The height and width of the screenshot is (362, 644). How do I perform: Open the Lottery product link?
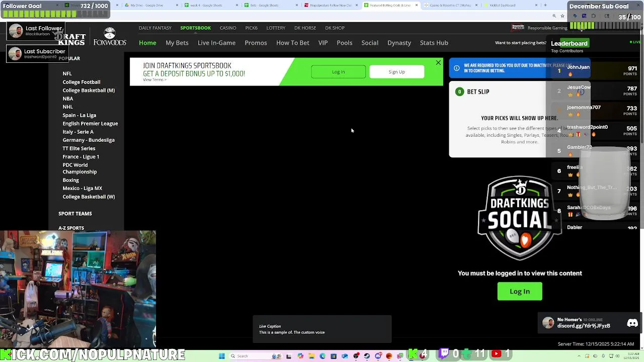tap(276, 28)
